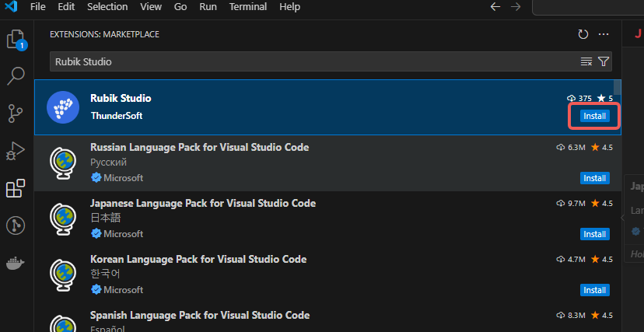The image size is (644, 332).
Task: Go forward with the right arrow
Action: click(516, 7)
